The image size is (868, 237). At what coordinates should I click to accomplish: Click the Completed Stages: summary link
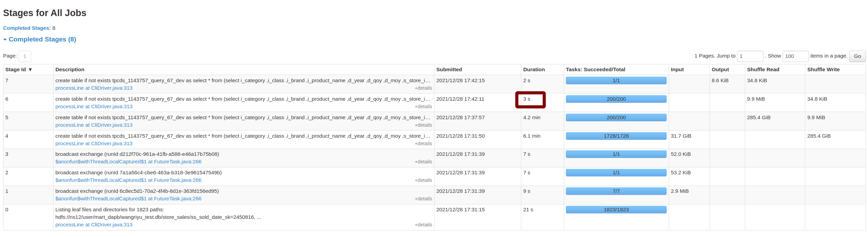[27, 28]
